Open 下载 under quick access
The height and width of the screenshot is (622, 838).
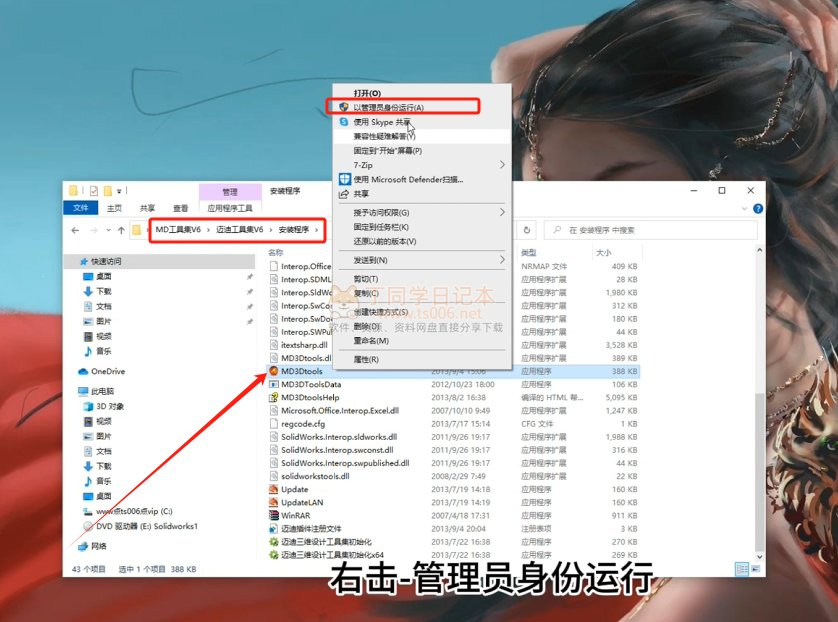pyautogui.click(x=104, y=291)
